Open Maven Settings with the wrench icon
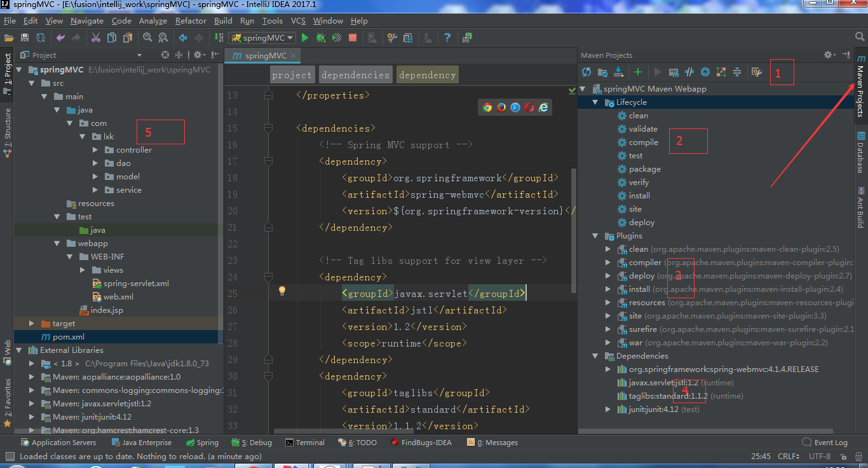 pyautogui.click(x=757, y=72)
